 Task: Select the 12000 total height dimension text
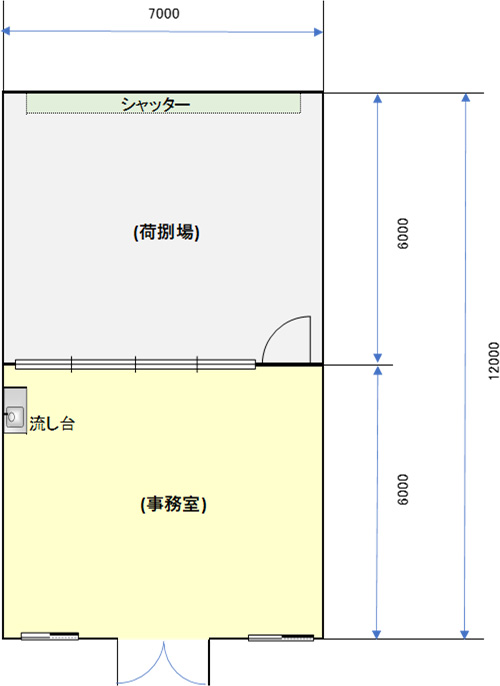click(493, 361)
